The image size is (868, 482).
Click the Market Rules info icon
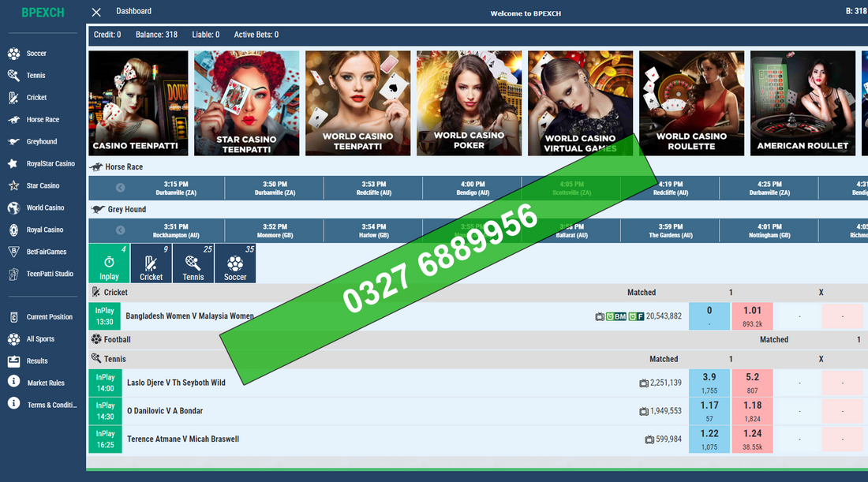click(13, 383)
